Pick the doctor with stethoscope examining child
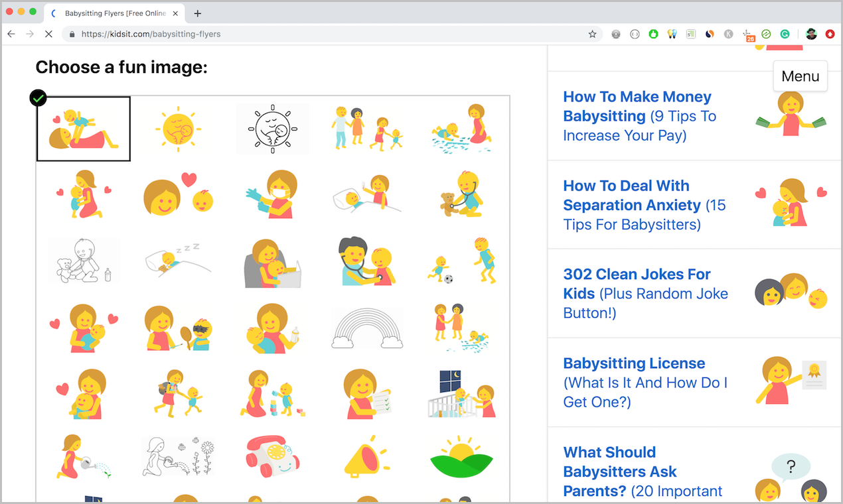The height and width of the screenshot is (504, 843). (x=368, y=261)
